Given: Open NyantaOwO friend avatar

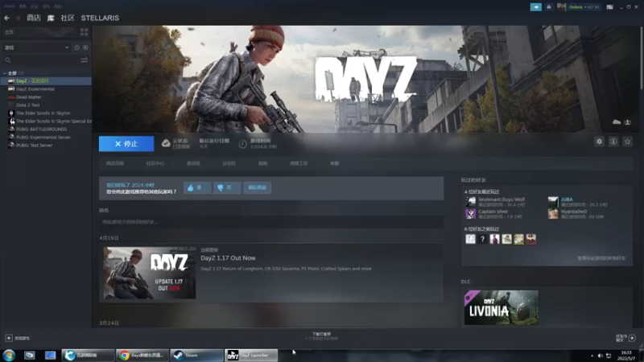Looking at the screenshot, I should [553, 213].
